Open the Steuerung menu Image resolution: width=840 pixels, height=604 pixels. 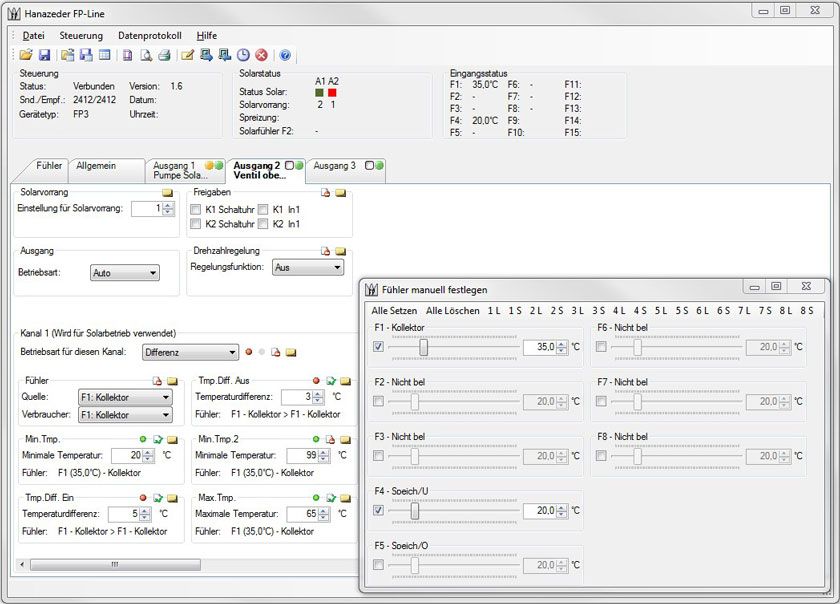click(81, 35)
